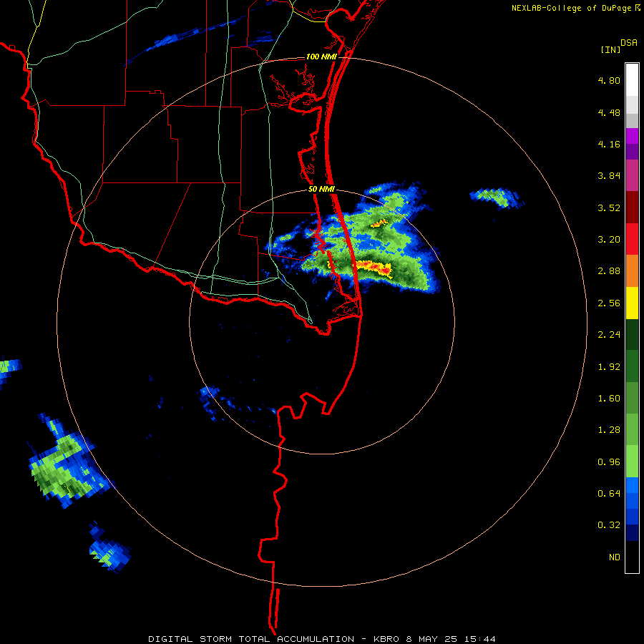Click the red-orange heaviest rainfall core offshore

tap(374, 268)
